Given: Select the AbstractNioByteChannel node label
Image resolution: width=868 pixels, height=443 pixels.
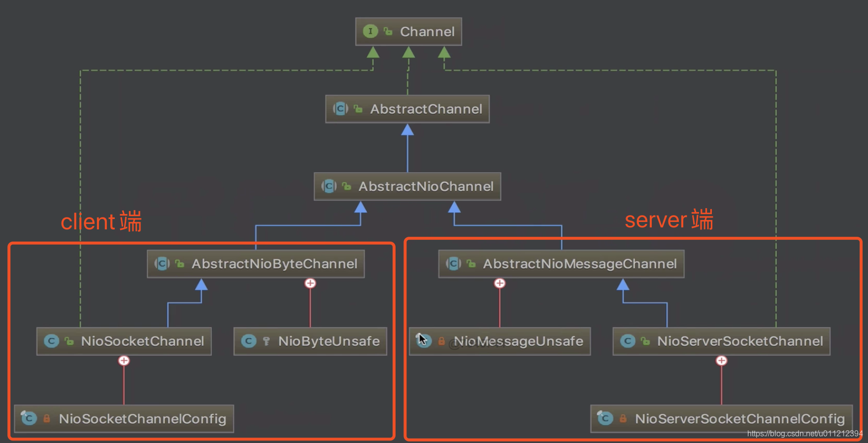Looking at the screenshot, I should pyautogui.click(x=274, y=264).
